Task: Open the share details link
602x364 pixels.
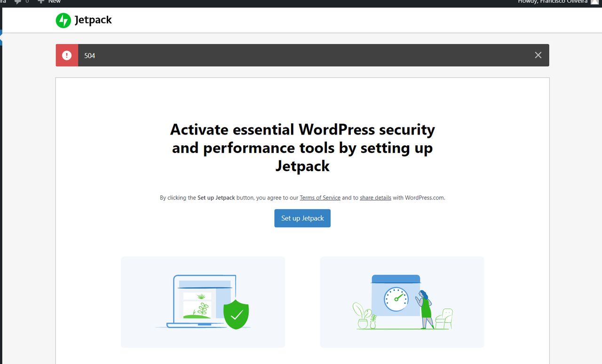Action: (375, 198)
